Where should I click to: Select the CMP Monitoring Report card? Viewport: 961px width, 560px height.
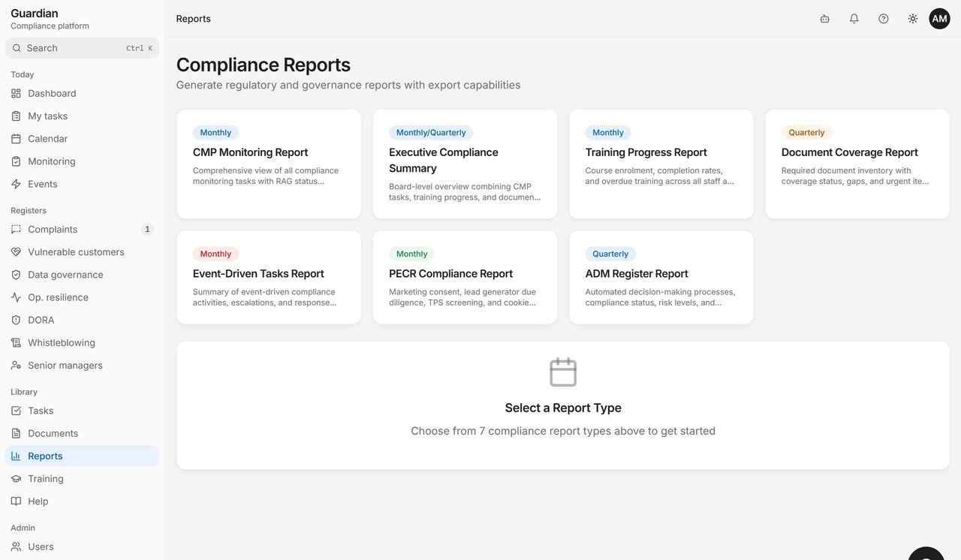(269, 164)
